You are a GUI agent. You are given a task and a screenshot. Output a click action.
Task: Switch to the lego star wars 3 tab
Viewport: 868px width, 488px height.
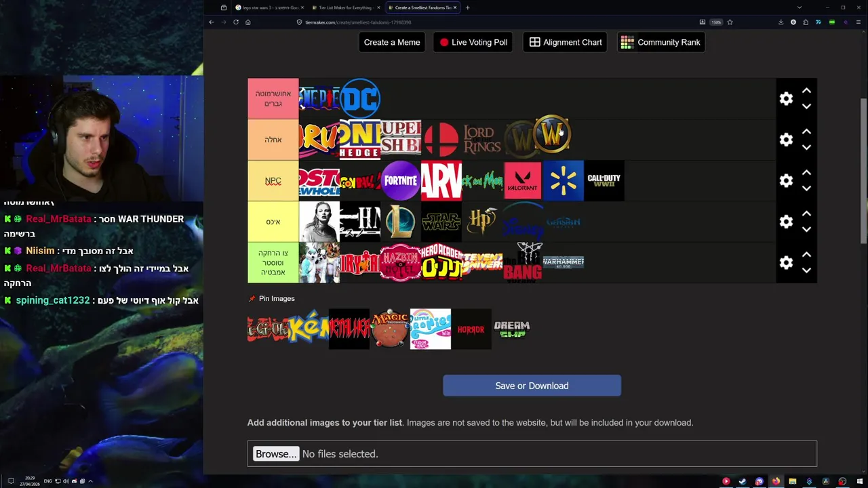pyautogui.click(x=269, y=7)
